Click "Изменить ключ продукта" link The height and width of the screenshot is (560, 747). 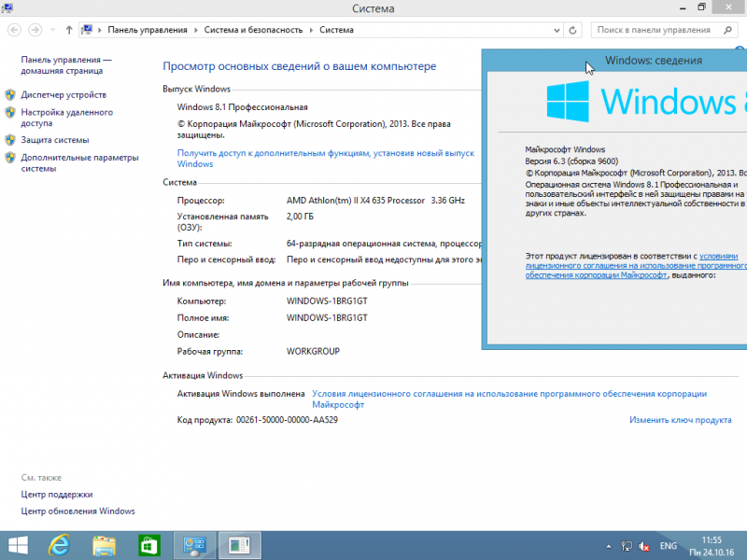681,420
